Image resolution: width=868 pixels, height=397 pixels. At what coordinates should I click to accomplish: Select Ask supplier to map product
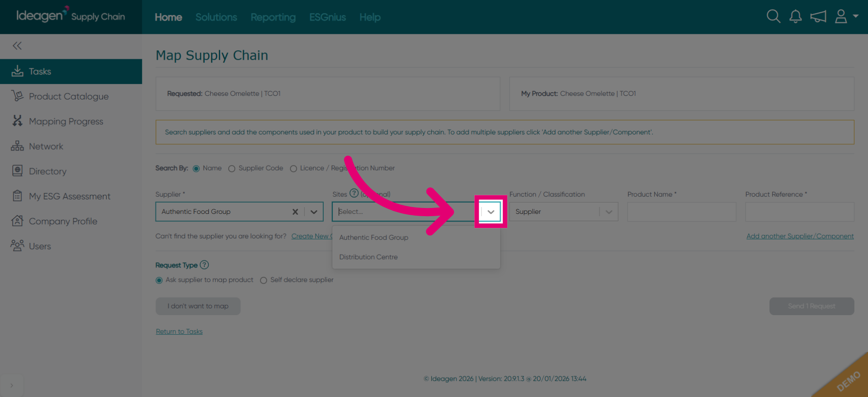tap(159, 280)
